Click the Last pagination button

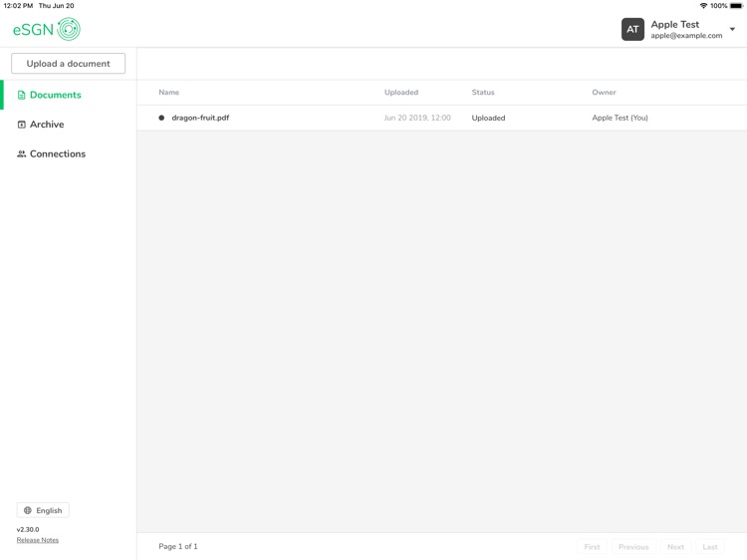click(710, 547)
